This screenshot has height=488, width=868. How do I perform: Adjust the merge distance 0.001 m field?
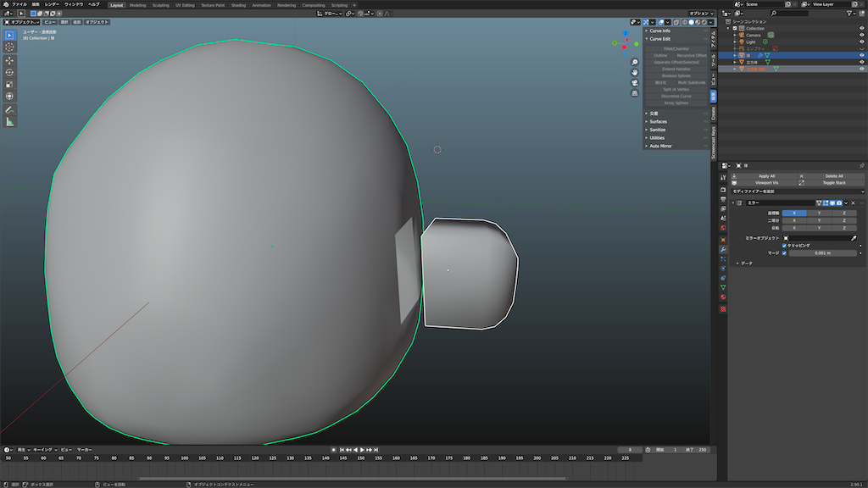(822, 252)
